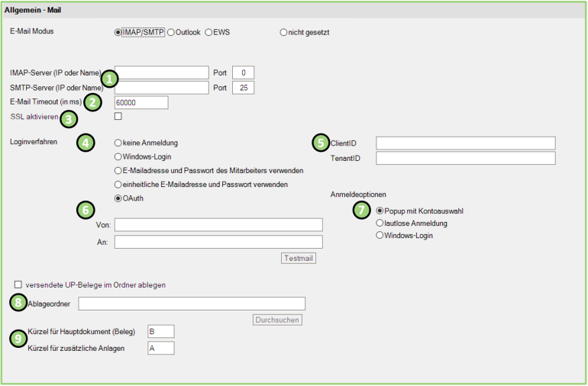Enable the SSL aktivieren checkbox
The width and height of the screenshot is (588, 386).
(x=118, y=117)
